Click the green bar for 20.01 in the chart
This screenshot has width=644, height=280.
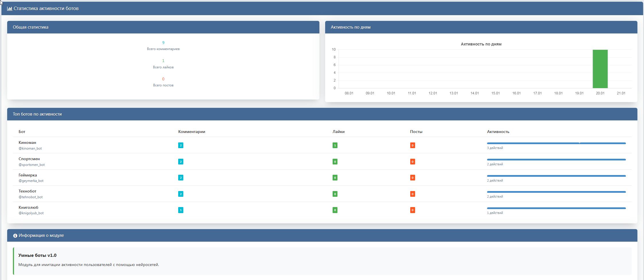600,69
